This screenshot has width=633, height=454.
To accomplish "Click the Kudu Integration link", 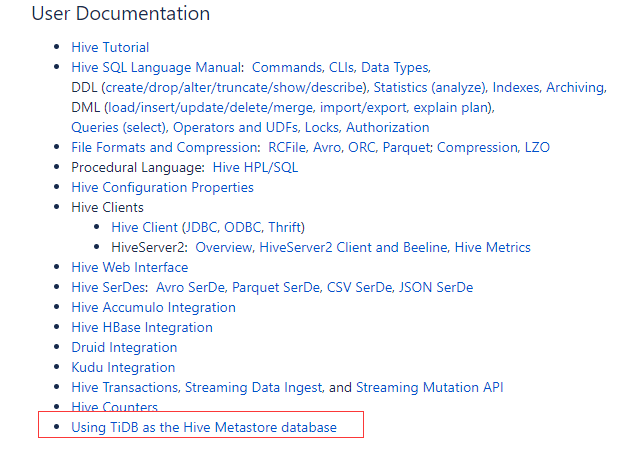I will pyautogui.click(x=121, y=367).
